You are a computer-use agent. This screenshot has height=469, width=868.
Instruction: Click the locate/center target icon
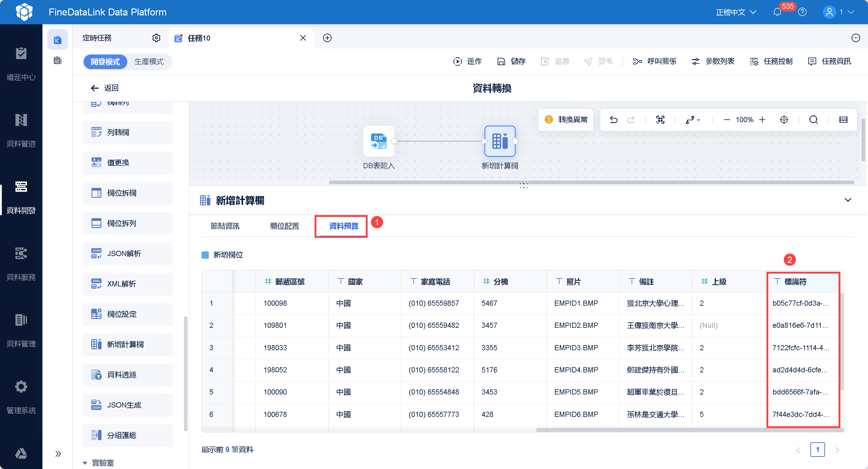784,120
